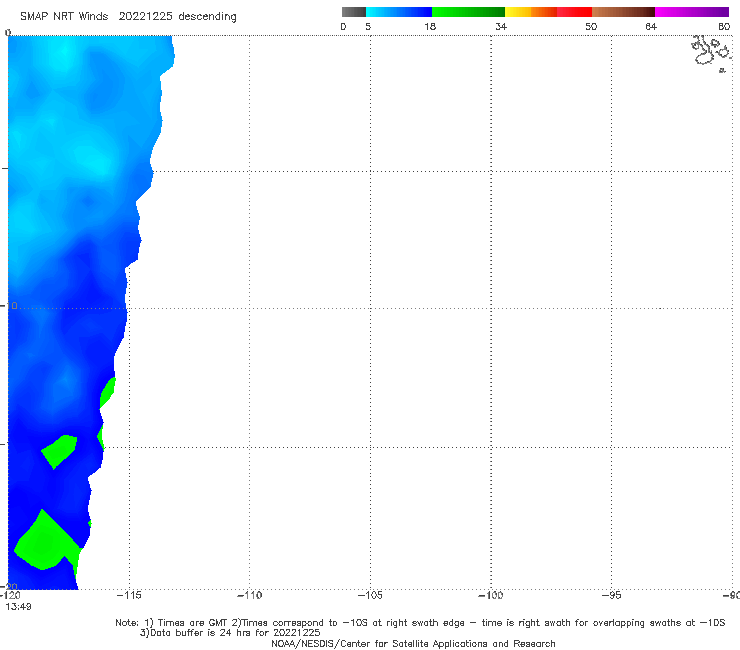Screen dimensions: 740x650
Task: Click the gray segment of the color bar
Action: tap(353, 12)
